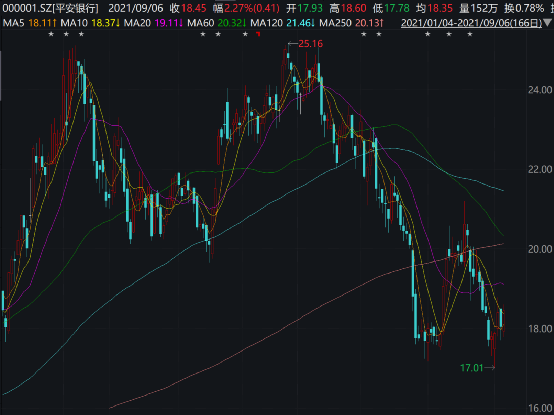This screenshot has height=415, width=554.
Task: Click the 18.00 price axis label
Action: (540, 329)
